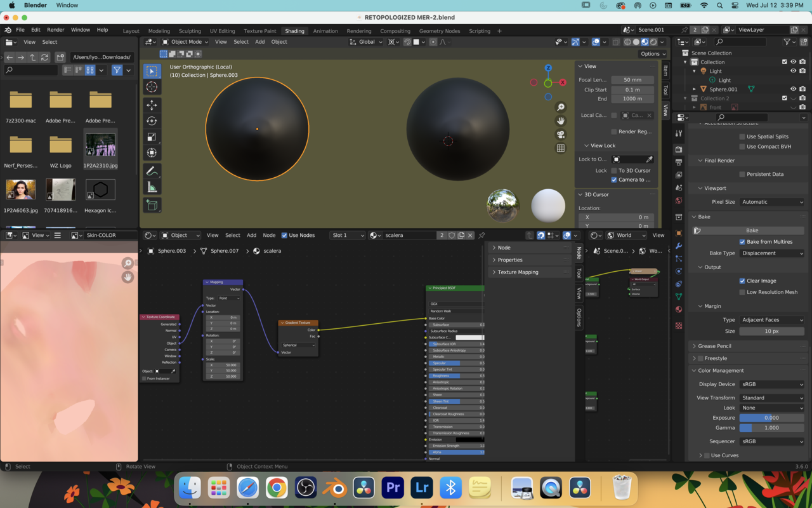812x508 pixels.
Task: Uncheck Bake from Multires option
Action: pos(742,242)
